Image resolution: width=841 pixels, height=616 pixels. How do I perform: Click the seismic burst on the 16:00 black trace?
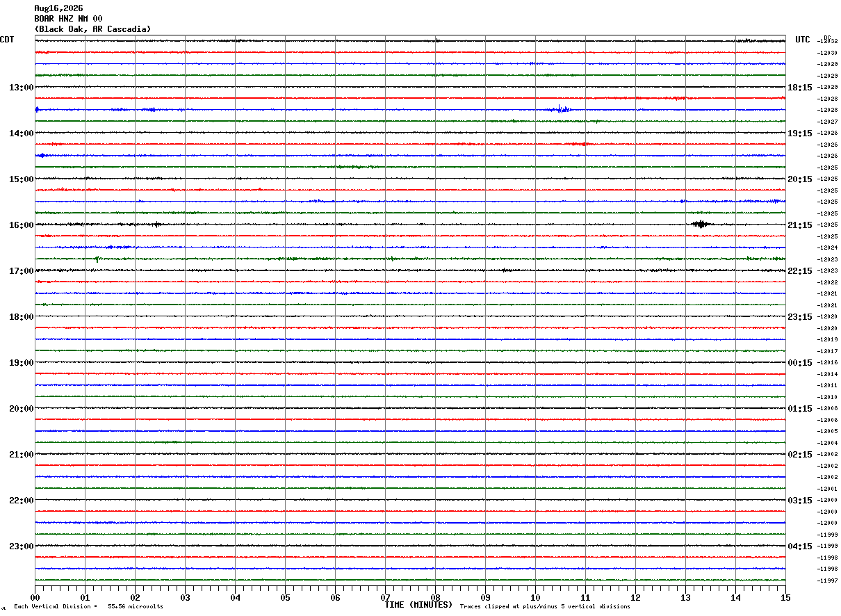(x=700, y=224)
